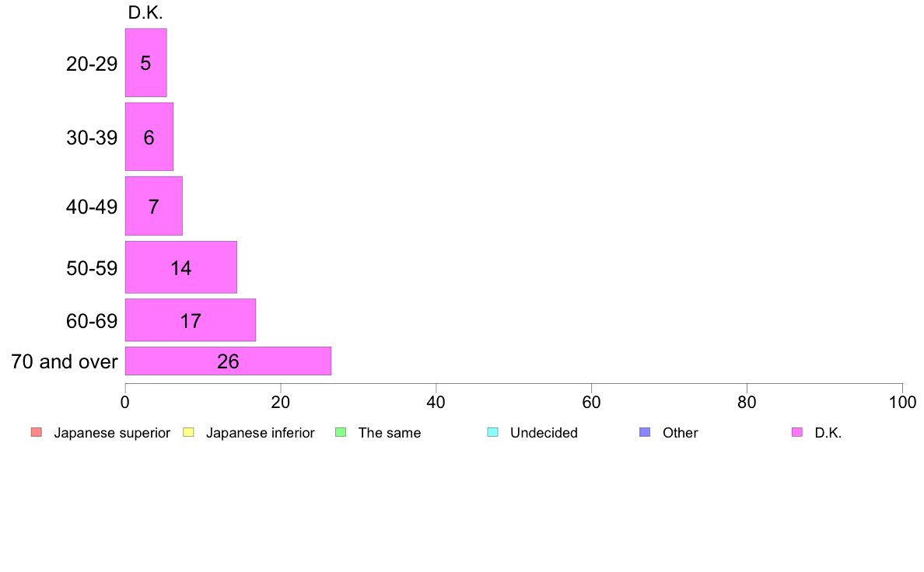Click the yellow Japanese inferior legend swatch

coord(187,433)
